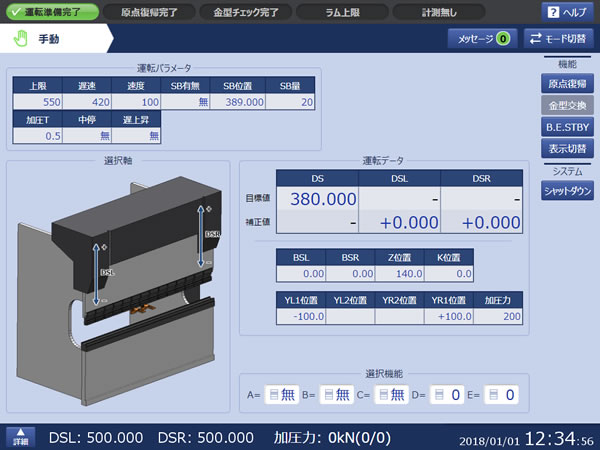Toggle function B selector showing 無

pos(335,395)
